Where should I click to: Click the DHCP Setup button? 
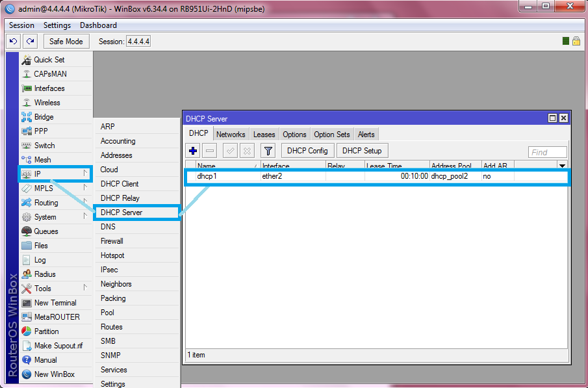[362, 151]
